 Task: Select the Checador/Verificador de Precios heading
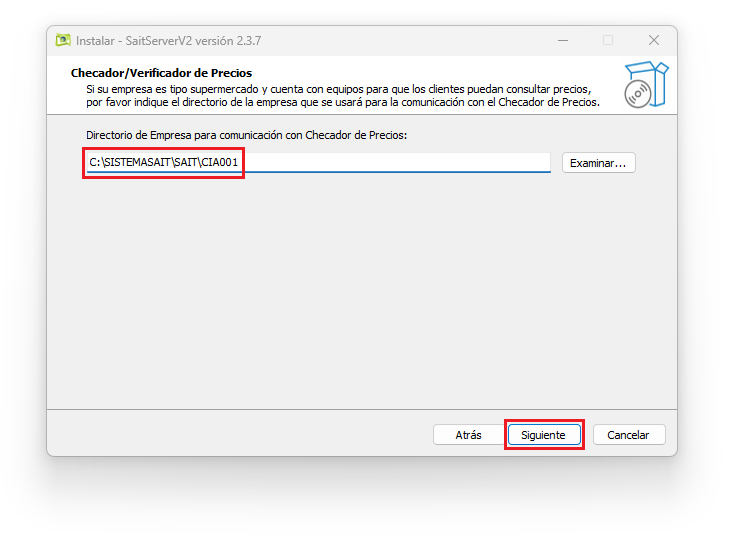pyautogui.click(x=161, y=73)
